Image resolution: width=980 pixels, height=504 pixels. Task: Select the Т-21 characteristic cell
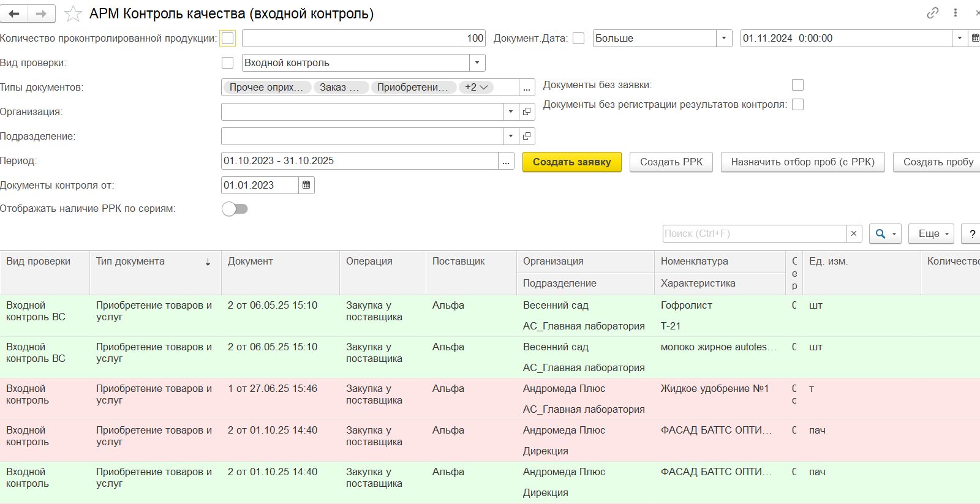pos(671,326)
